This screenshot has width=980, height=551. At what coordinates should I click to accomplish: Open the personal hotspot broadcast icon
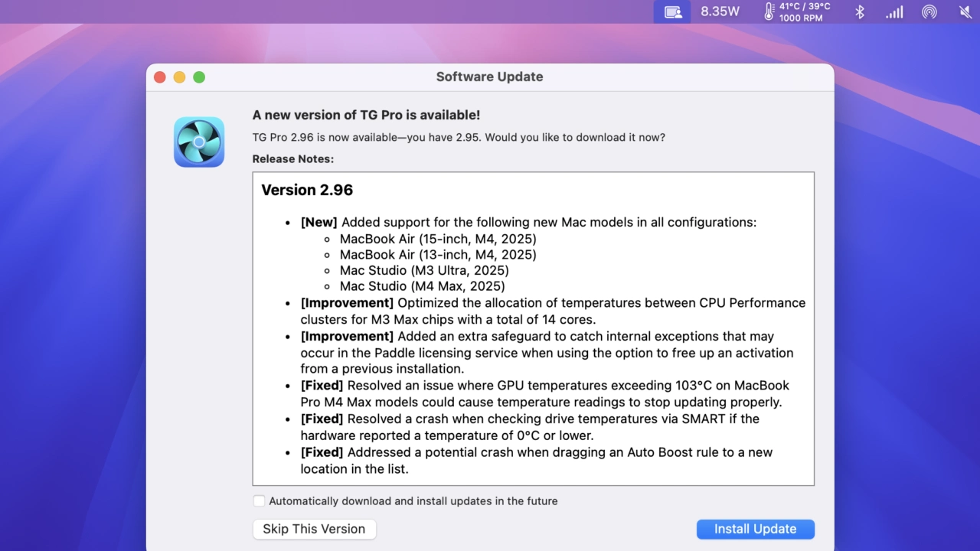[929, 11]
